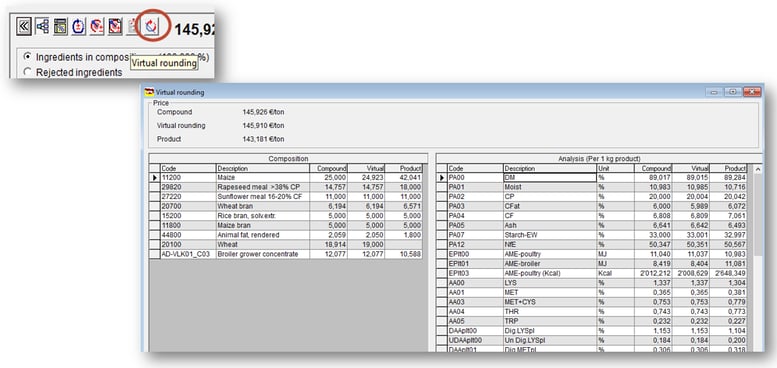The height and width of the screenshot is (368, 777).
Task: Select the Maize row in Composition
Action: [286, 177]
